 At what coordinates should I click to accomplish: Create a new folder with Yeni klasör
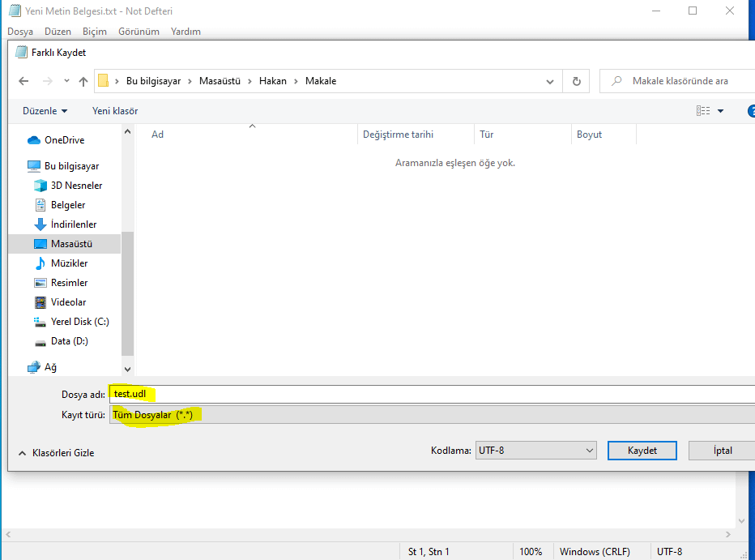tap(115, 111)
